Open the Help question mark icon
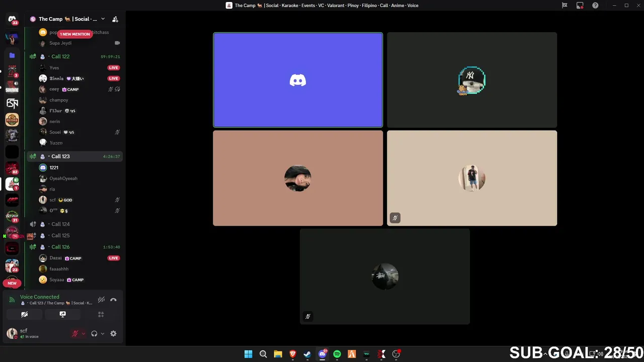Screen dimensions: 644x362 pos(595,6)
